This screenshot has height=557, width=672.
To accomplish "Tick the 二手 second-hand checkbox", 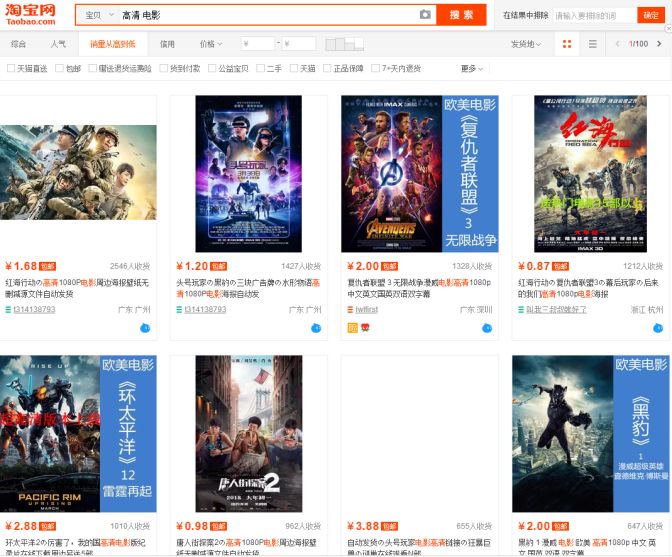I will [260, 68].
